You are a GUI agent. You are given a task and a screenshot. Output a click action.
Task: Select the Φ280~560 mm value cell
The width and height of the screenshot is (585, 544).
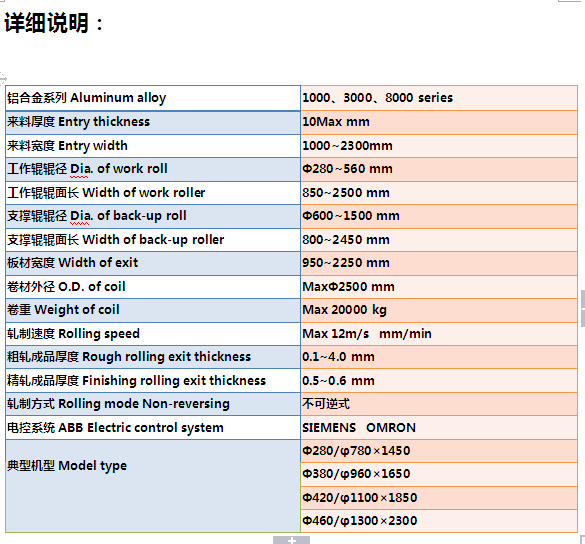pyautogui.click(x=439, y=169)
